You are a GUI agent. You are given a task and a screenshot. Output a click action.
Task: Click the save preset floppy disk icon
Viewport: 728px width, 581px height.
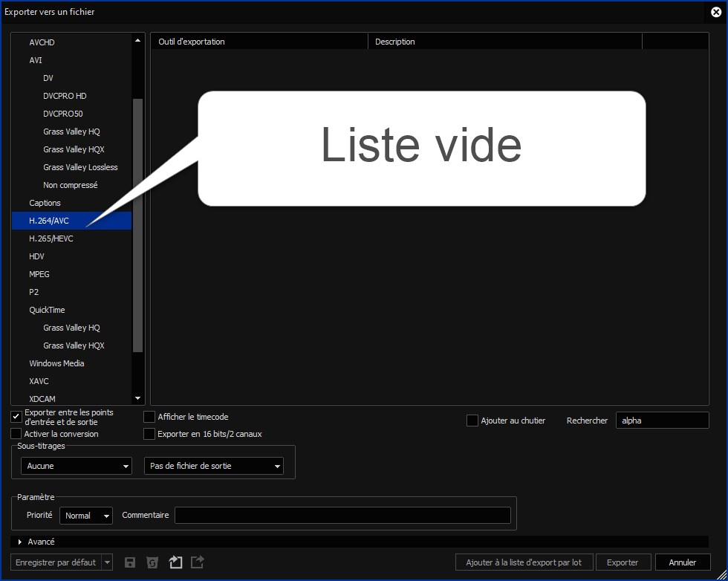[130, 562]
